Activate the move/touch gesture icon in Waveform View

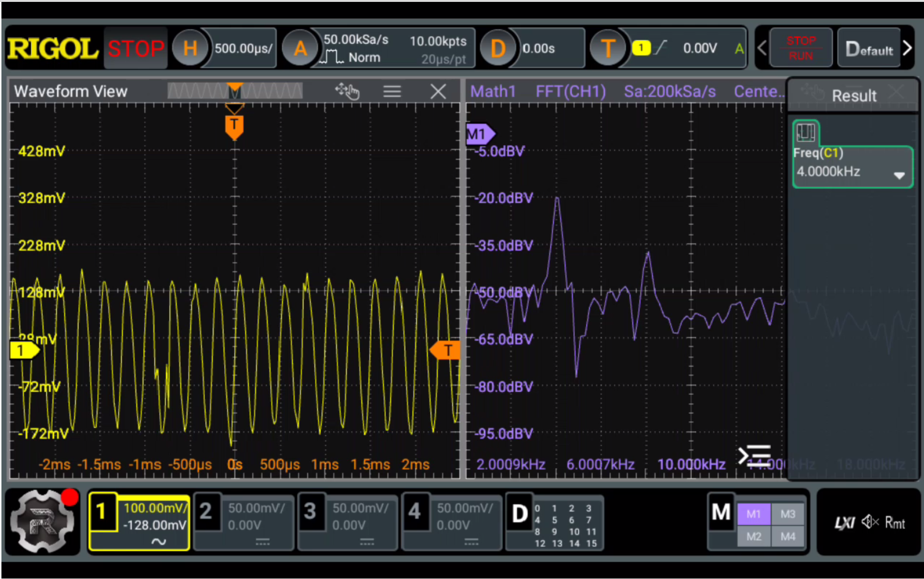click(x=347, y=91)
